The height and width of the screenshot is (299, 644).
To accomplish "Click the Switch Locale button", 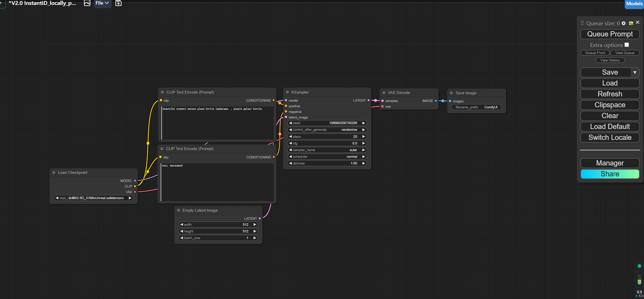I will tap(610, 137).
